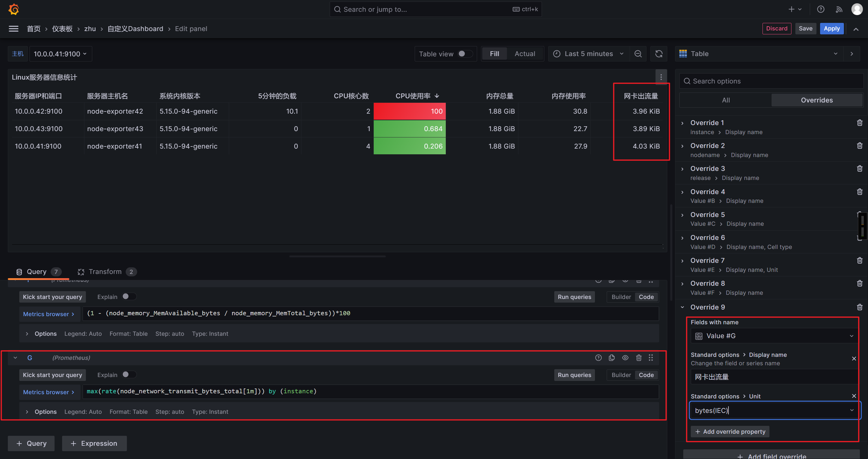
Task: Click the Grafana logo icon
Action: point(14,9)
